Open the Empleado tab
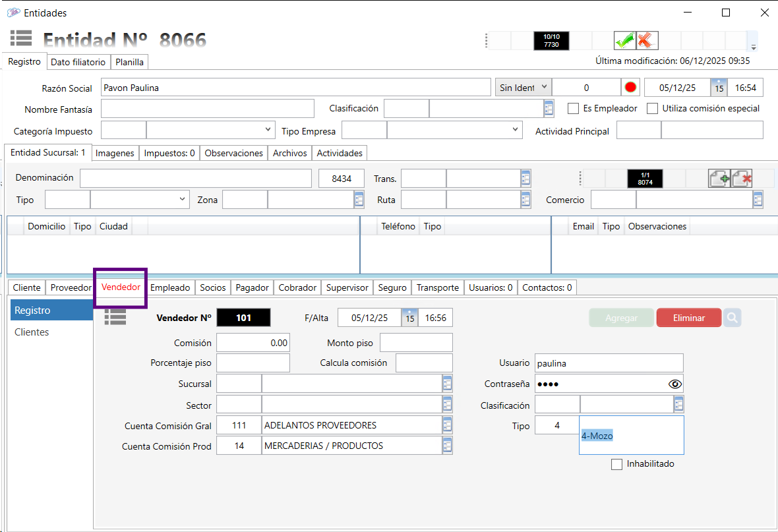778x532 pixels. tap(170, 287)
